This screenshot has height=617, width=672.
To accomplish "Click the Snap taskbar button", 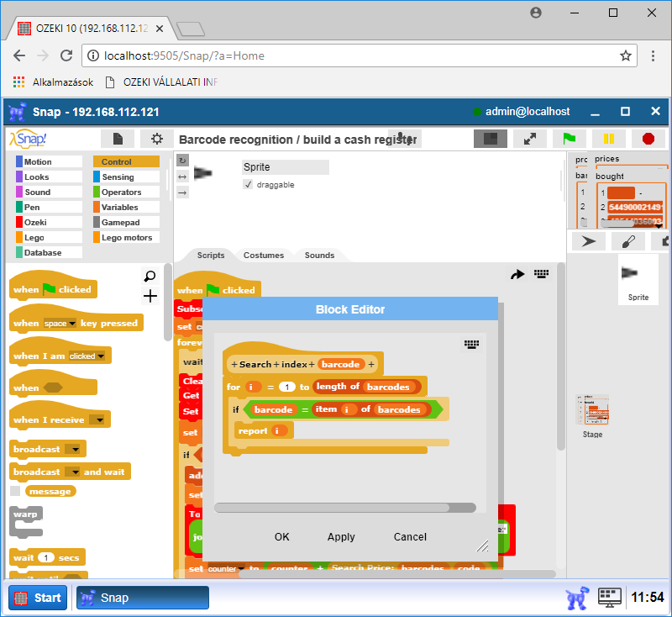I will click(x=142, y=598).
